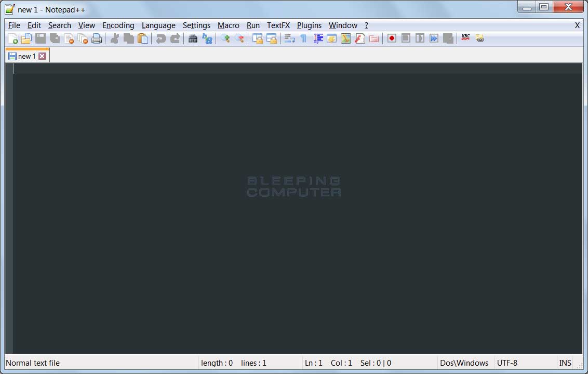Click the "UTF-8" encoding status field
This screenshot has width=588, height=374.
pos(507,363)
